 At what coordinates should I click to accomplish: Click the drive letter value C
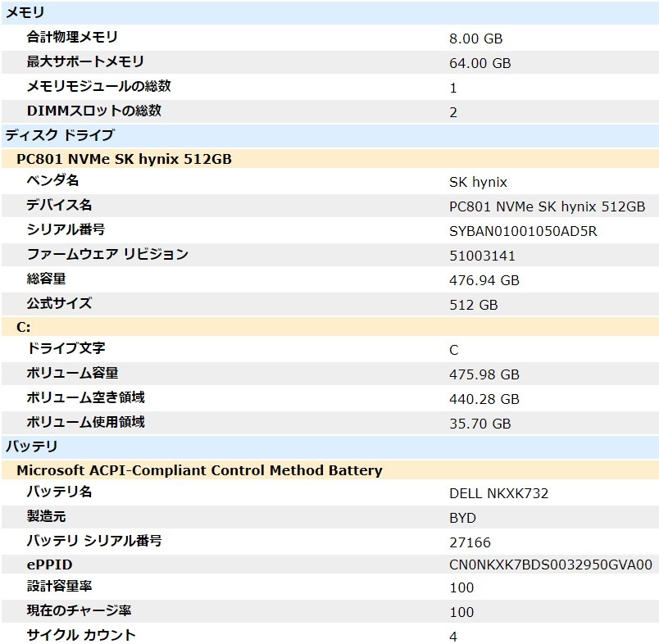pyautogui.click(x=454, y=351)
